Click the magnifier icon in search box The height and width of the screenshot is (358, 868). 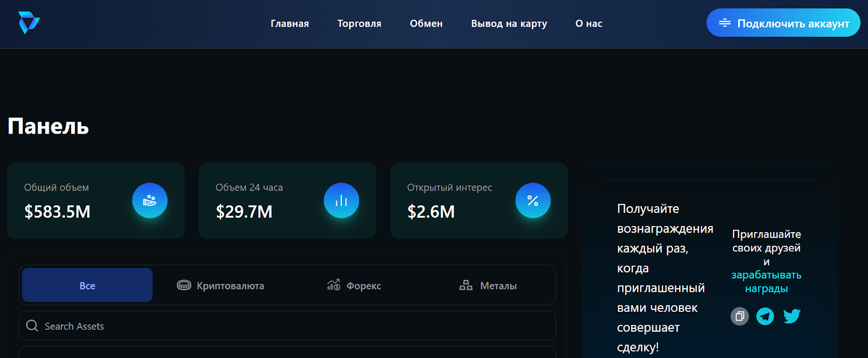(x=32, y=326)
